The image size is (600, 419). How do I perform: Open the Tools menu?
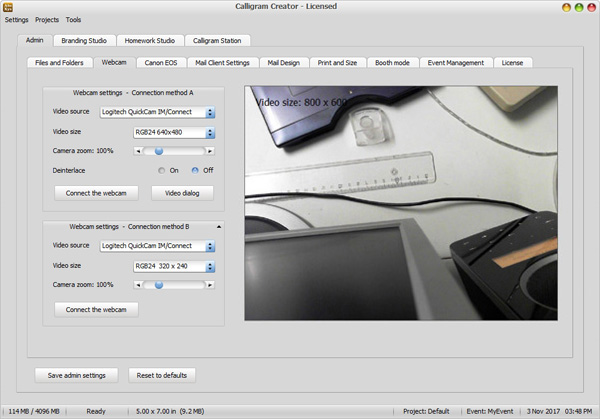pos(73,20)
